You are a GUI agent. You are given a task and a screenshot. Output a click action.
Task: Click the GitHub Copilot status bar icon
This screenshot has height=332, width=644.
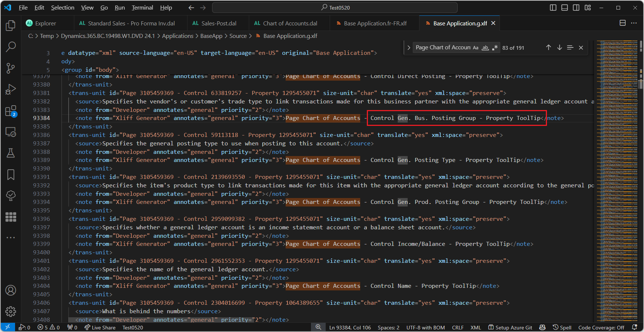tap(542, 327)
